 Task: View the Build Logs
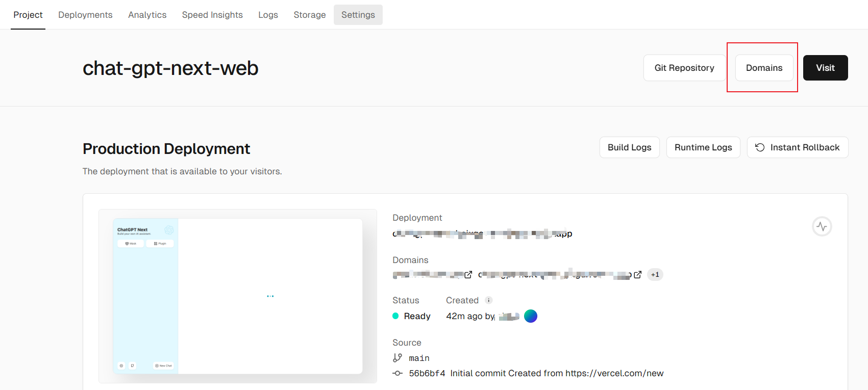629,147
